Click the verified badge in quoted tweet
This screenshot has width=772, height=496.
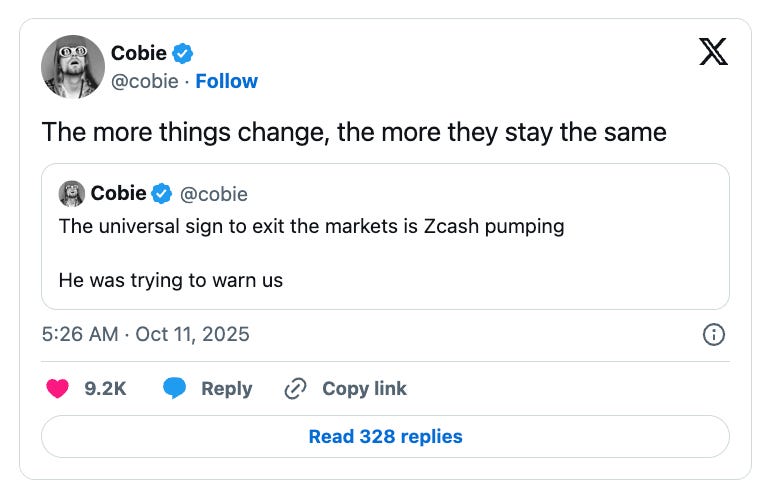(x=162, y=193)
